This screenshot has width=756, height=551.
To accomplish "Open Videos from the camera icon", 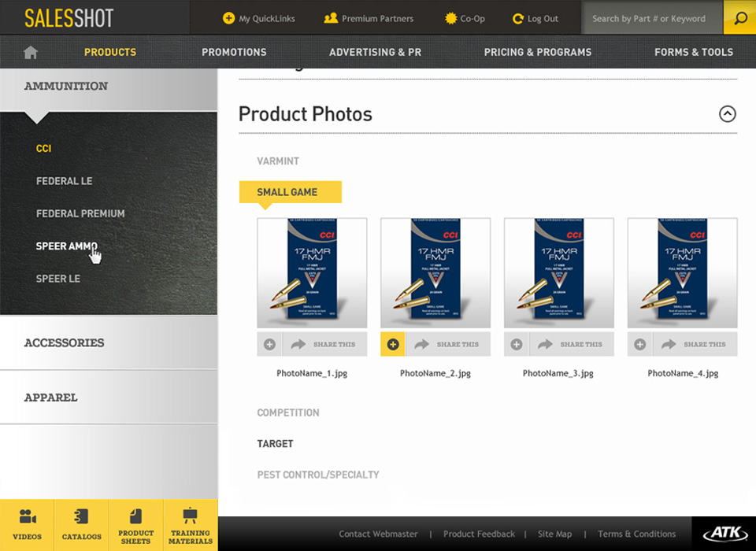I will point(28,516).
